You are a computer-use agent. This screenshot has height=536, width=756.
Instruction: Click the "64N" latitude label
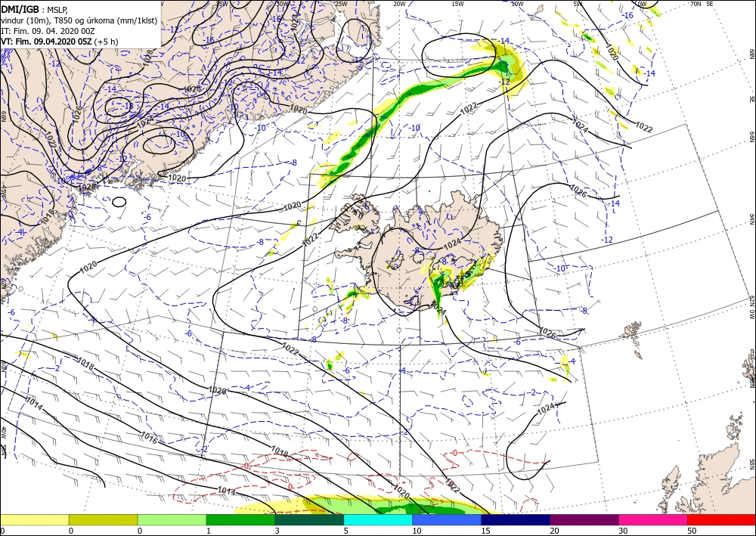(x=751, y=219)
